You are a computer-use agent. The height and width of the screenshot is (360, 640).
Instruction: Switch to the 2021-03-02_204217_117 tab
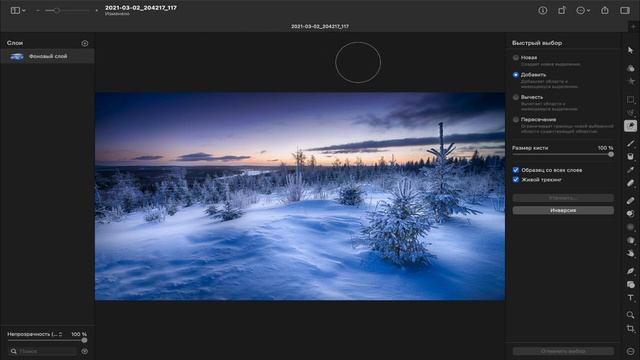[320, 26]
